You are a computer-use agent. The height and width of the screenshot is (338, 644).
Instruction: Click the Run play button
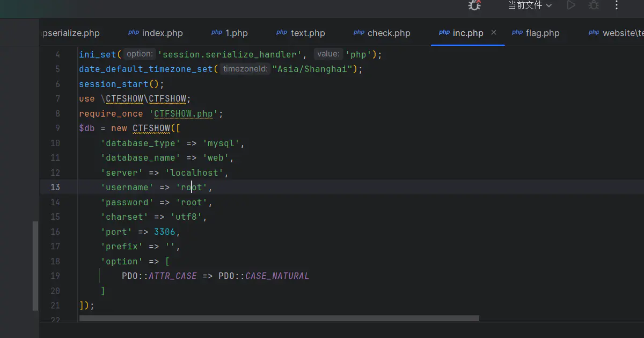tap(571, 5)
